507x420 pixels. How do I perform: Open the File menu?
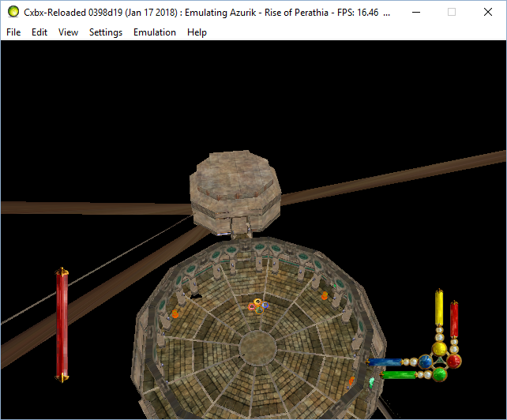pos(13,32)
